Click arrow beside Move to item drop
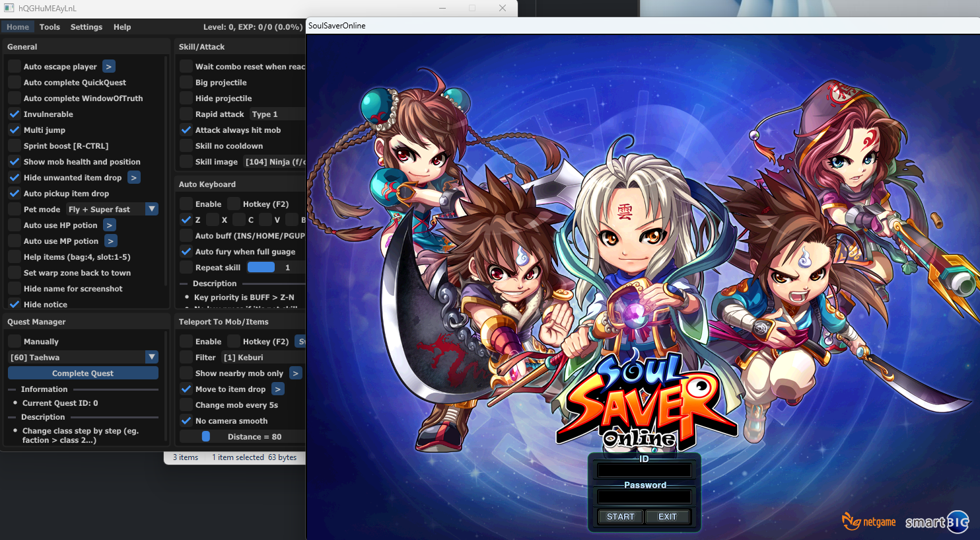This screenshot has height=540, width=980. click(x=278, y=389)
